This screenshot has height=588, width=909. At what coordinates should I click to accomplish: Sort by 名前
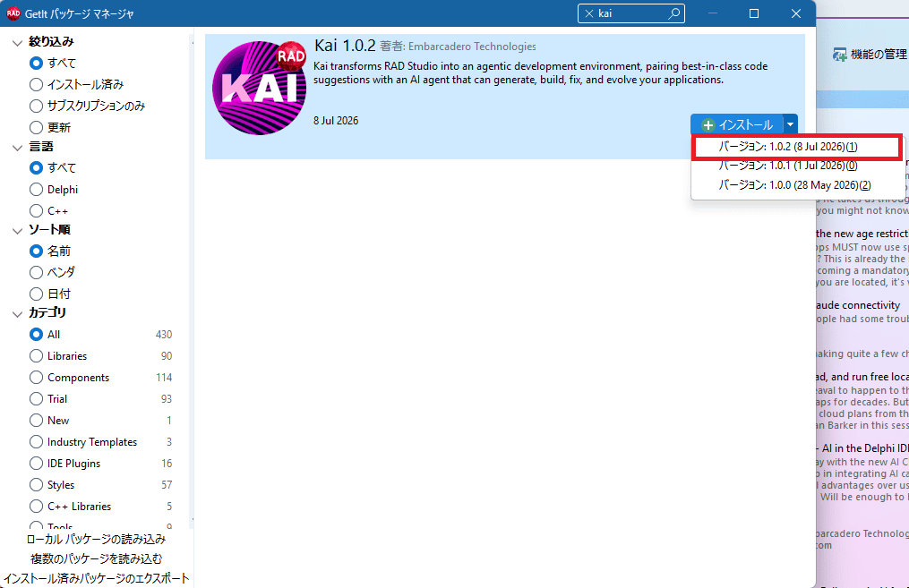(36, 251)
